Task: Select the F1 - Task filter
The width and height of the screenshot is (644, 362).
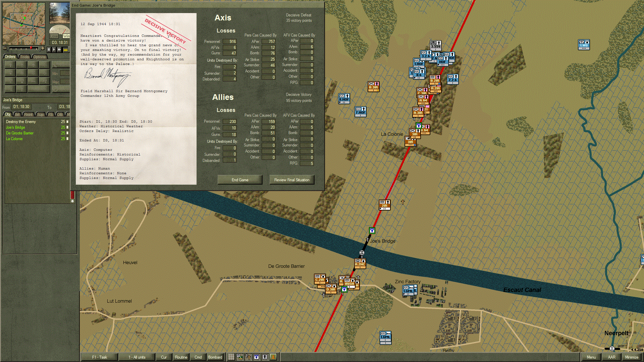Action: click(100, 357)
